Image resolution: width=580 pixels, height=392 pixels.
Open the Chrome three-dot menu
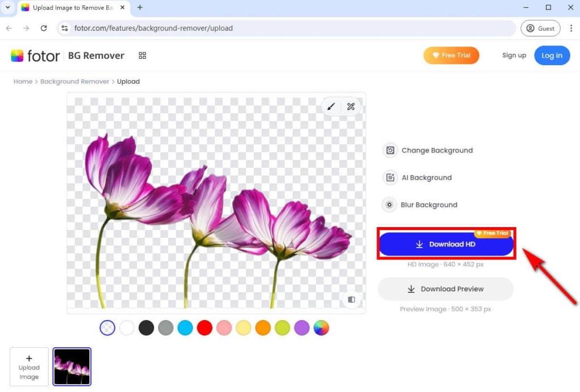tap(571, 28)
